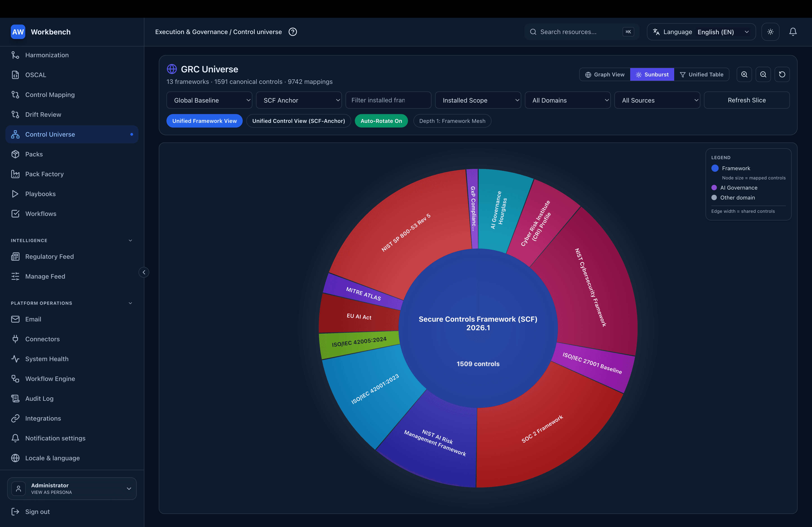Switch to the Sunburst tab
812x527 pixels.
[652, 74]
